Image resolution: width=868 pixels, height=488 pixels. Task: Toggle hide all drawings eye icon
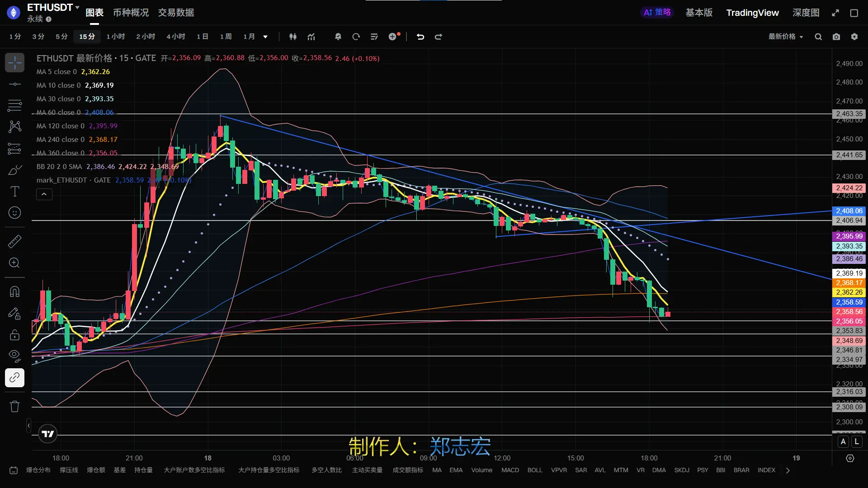coord(14,356)
